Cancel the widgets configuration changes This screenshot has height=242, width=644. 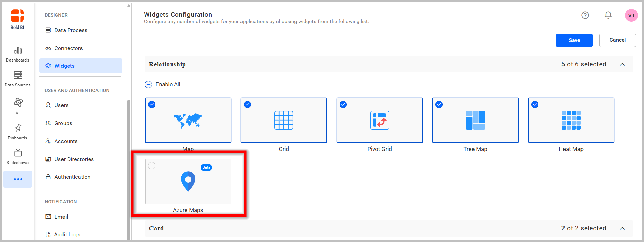click(618, 40)
